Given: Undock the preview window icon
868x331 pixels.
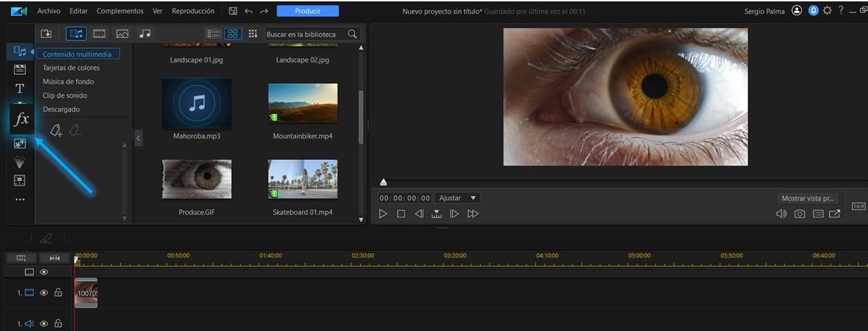Looking at the screenshot, I should coord(835,214).
